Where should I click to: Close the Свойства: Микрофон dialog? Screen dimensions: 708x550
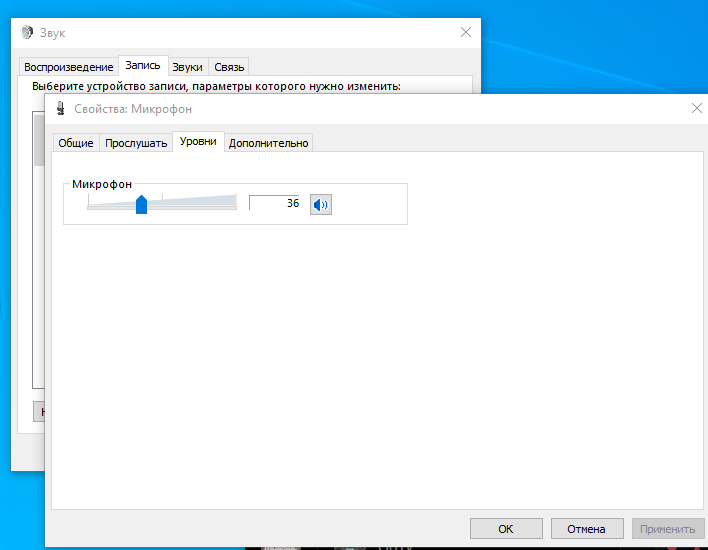[697, 108]
